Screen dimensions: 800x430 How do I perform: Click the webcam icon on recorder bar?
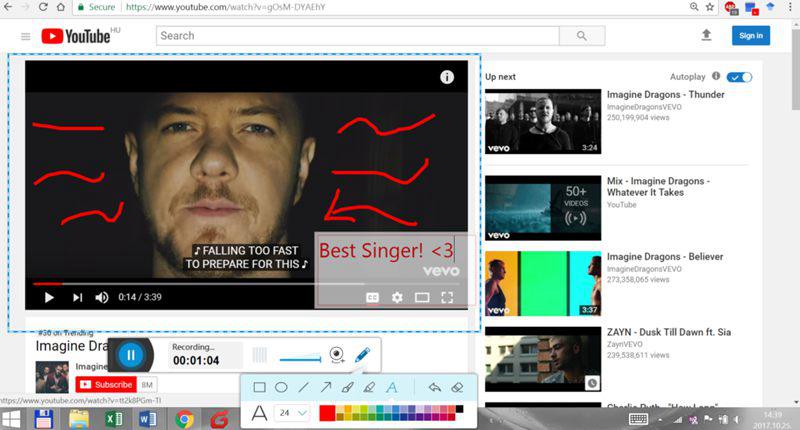337,354
